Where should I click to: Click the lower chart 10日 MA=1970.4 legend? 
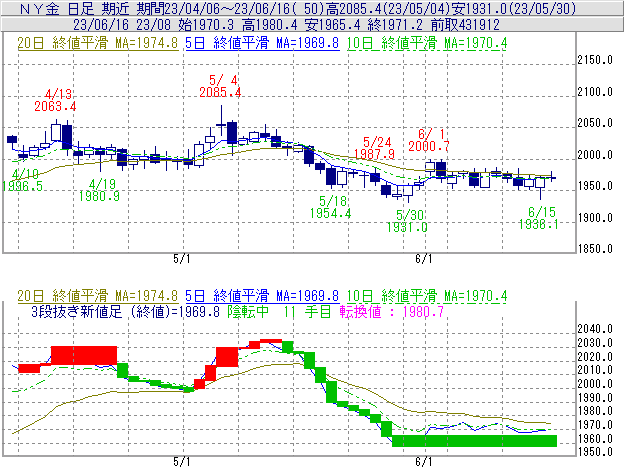tap(427, 296)
